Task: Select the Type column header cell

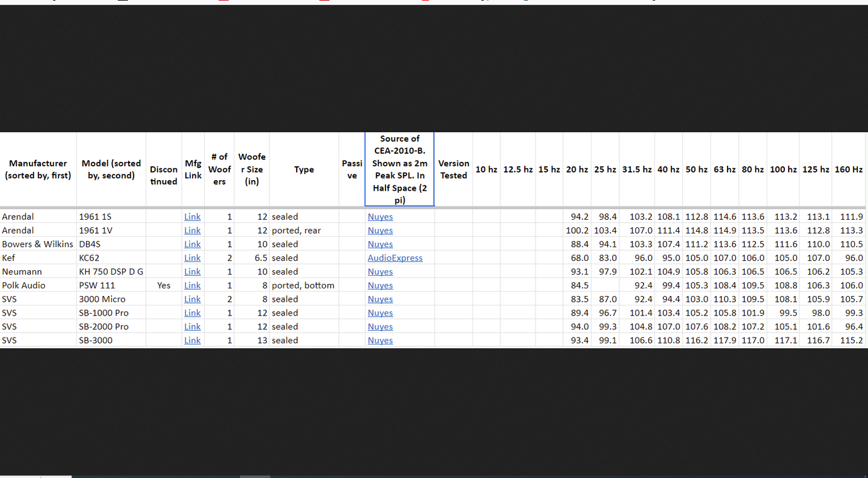Action: point(304,169)
